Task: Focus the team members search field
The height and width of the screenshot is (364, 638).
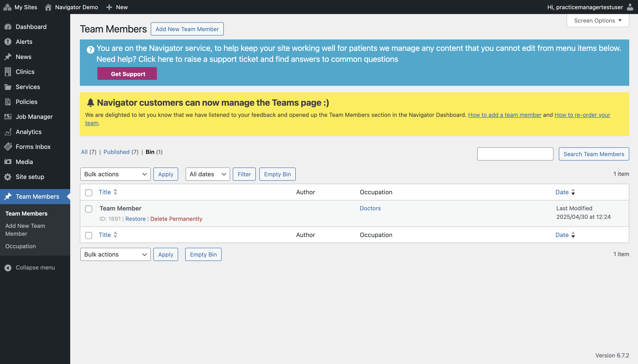Action: (x=515, y=154)
